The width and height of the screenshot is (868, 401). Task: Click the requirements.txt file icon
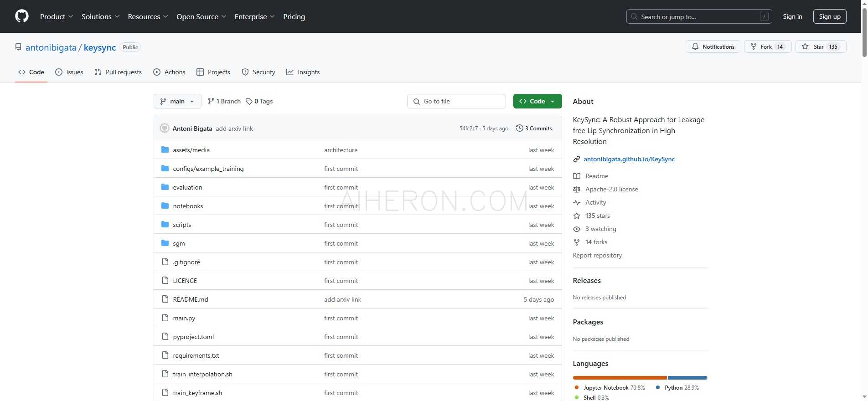tap(165, 355)
